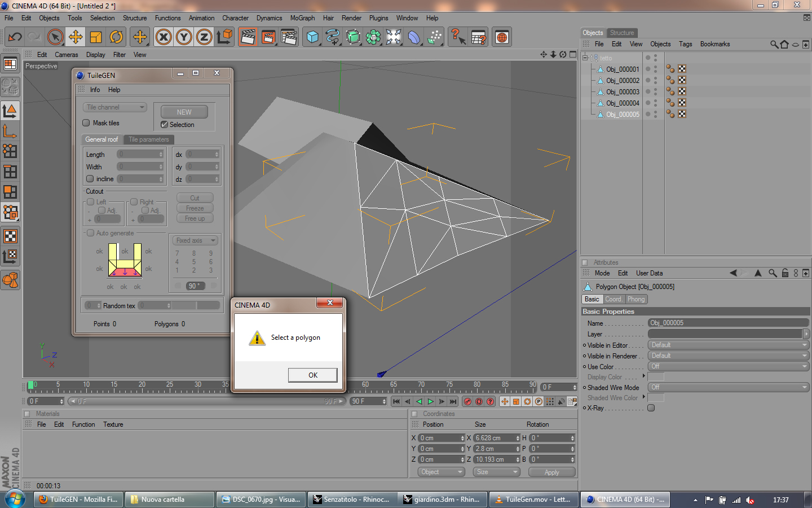Viewport: 812px width, 508px height.
Task: Open the spline tools icon
Action: pyautogui.click(x=333, y=37)
